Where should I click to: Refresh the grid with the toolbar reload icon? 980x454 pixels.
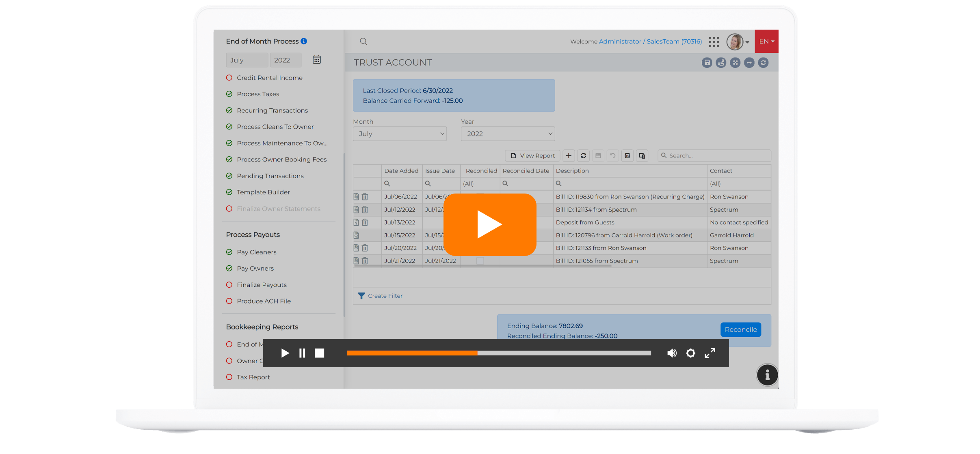(583, 156)
